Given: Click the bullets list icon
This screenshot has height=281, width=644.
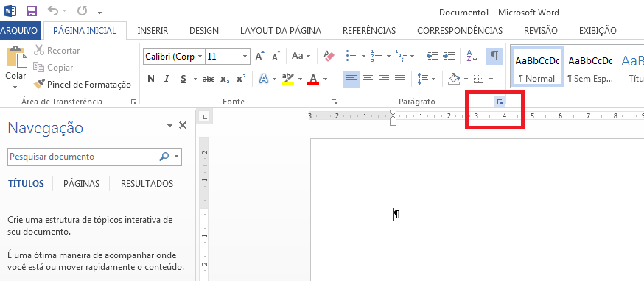Looking at the screenshot, I should [x=351, y=56].
